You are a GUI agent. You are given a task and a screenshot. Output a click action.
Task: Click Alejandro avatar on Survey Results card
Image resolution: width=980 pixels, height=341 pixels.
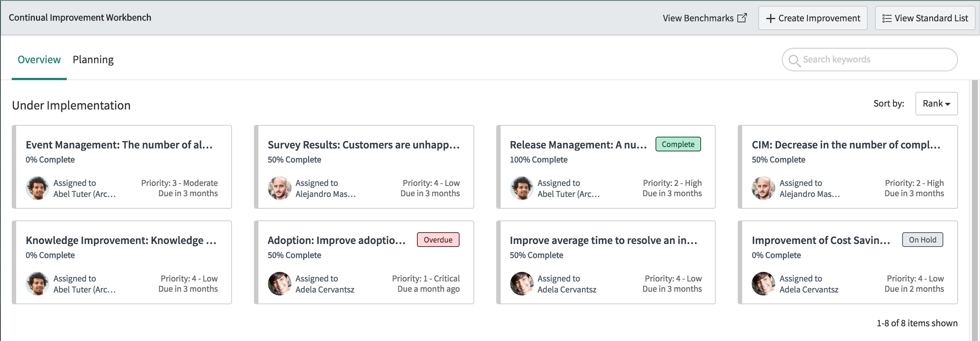coord(280,188)
